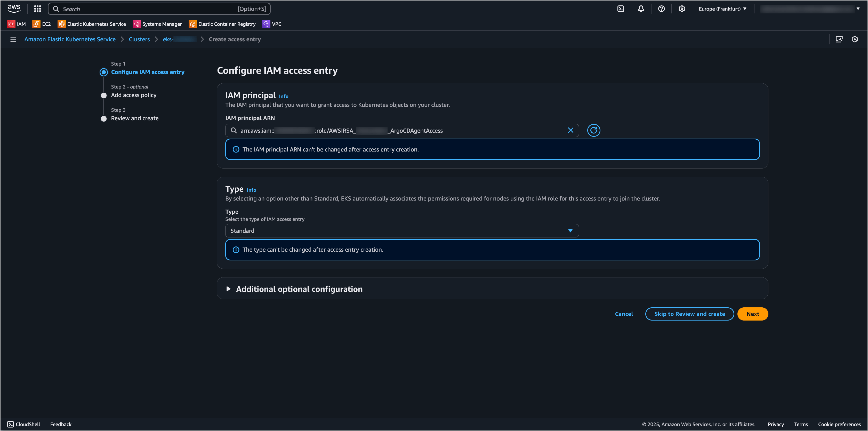Open IAM from the favorites bar

pyautogui.click(x=17, y=24)
